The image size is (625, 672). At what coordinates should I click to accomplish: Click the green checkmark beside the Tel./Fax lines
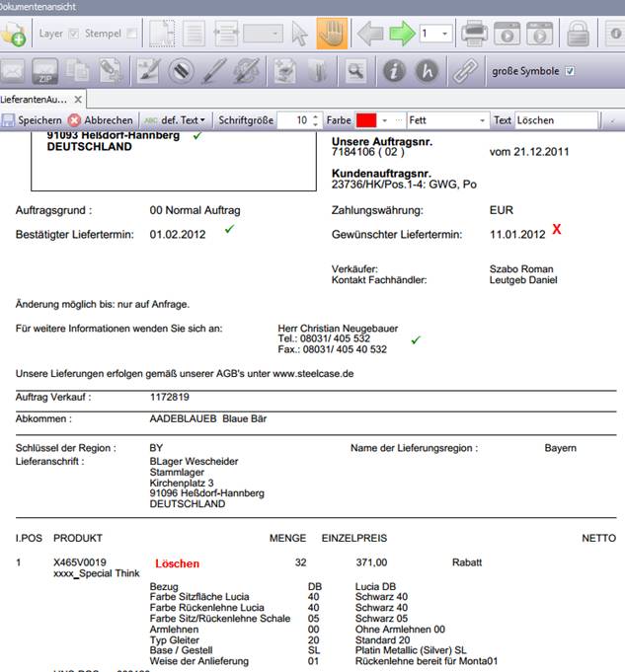pyautogui.click(x=416, y=339)
